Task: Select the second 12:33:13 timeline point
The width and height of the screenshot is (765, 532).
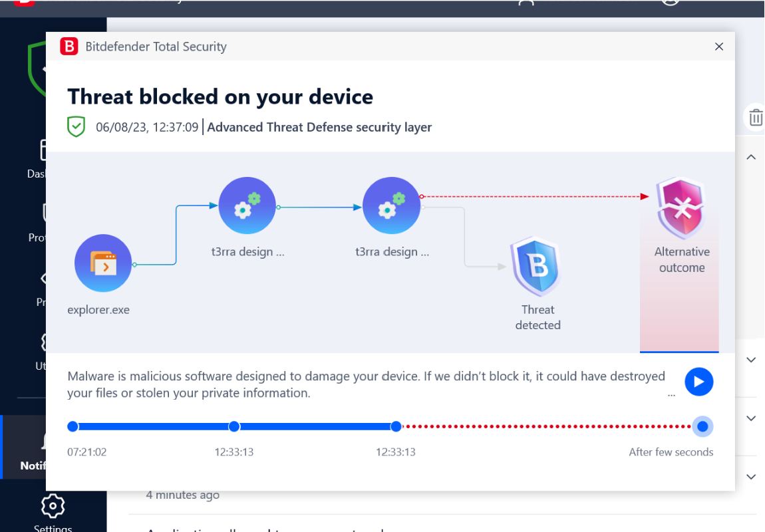Action: [x=396, y=427]
